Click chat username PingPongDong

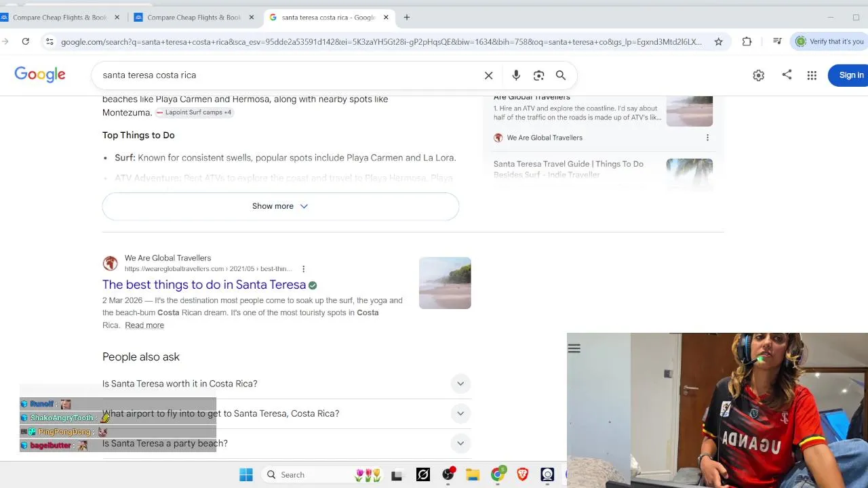[64, 432]
